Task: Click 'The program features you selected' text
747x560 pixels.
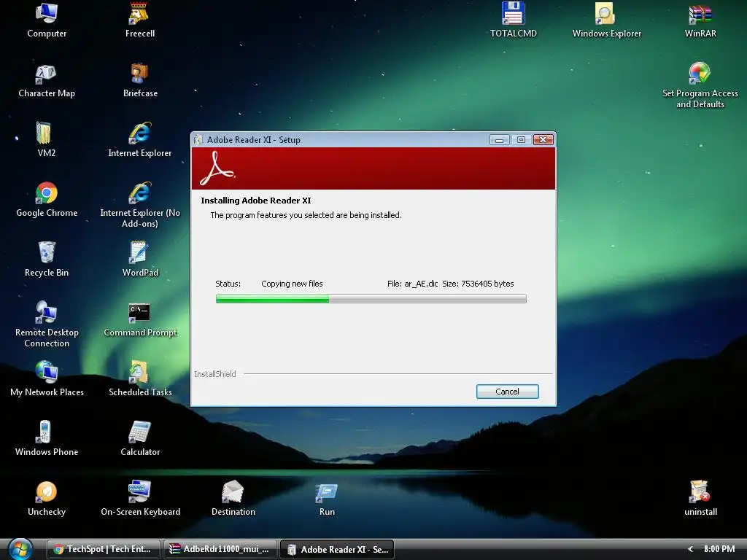Action: (306, 215)
